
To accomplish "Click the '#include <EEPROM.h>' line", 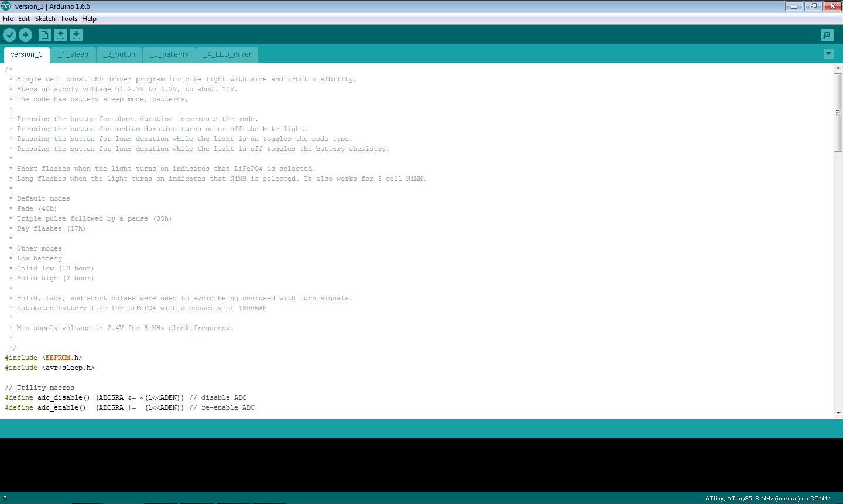I will point(44,358).
